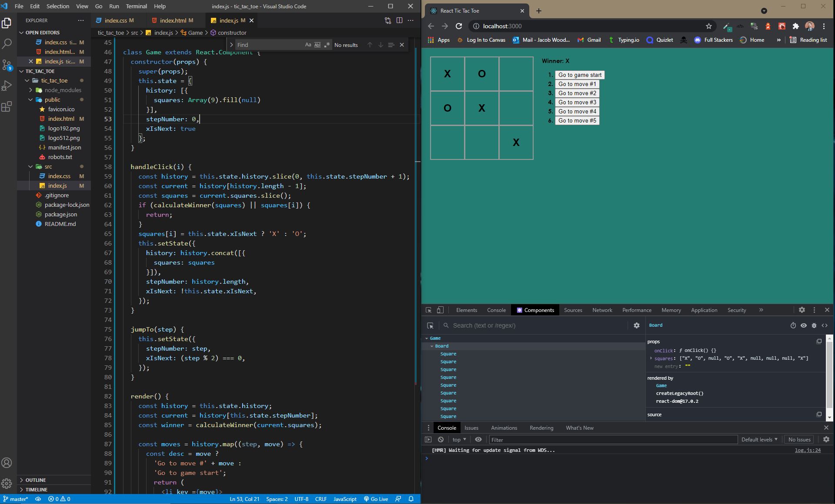This screenshot has width=835, height=504.
Task: Expand the node_modules folder
Action: pos(62,90)
